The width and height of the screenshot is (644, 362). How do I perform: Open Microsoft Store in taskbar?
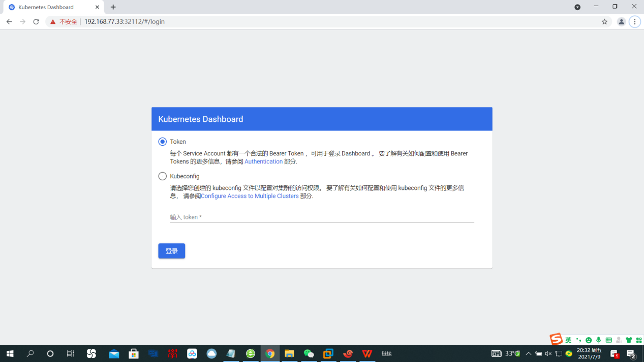(x=134, y=353)
